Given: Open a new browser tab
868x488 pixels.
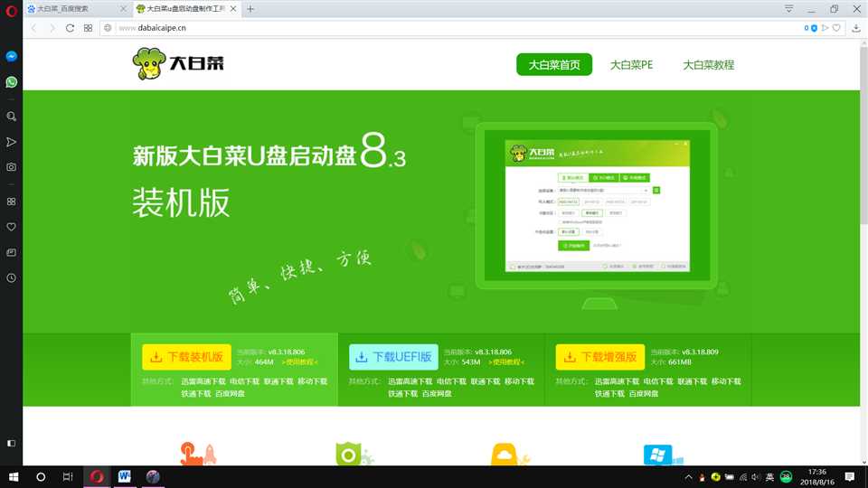Looking at the screenshot, I should pyautogui.click(x=250, y=9).
